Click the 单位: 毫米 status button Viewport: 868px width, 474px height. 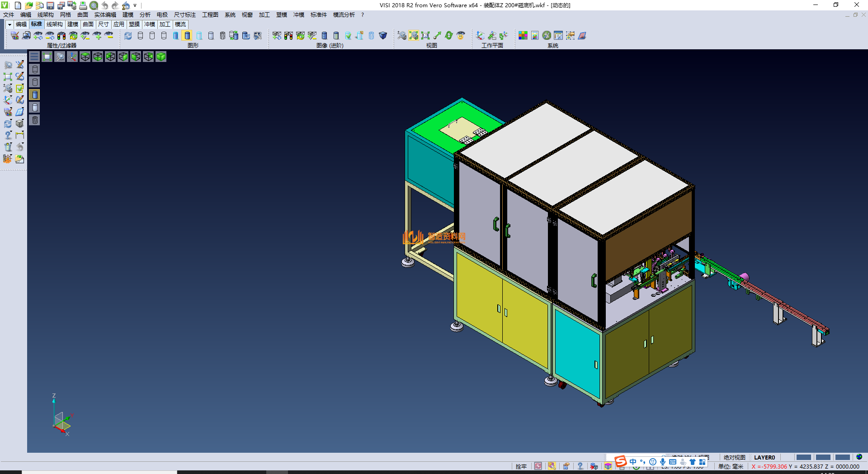pyautogui.click(x=731, y=466)
